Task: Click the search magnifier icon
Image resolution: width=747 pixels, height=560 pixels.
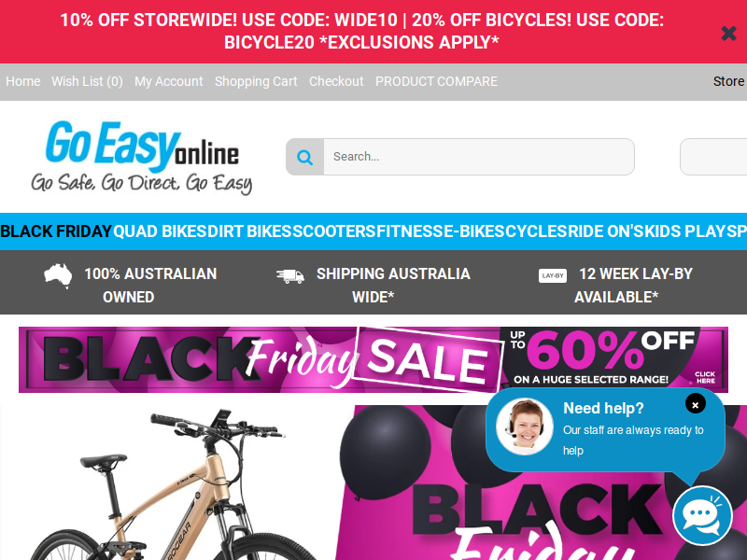Action: pyautogui.click(x=305, y=157)
